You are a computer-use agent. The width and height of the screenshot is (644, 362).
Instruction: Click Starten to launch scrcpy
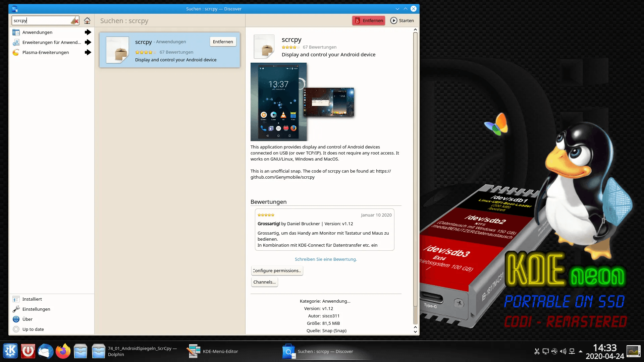click(402, 21)
